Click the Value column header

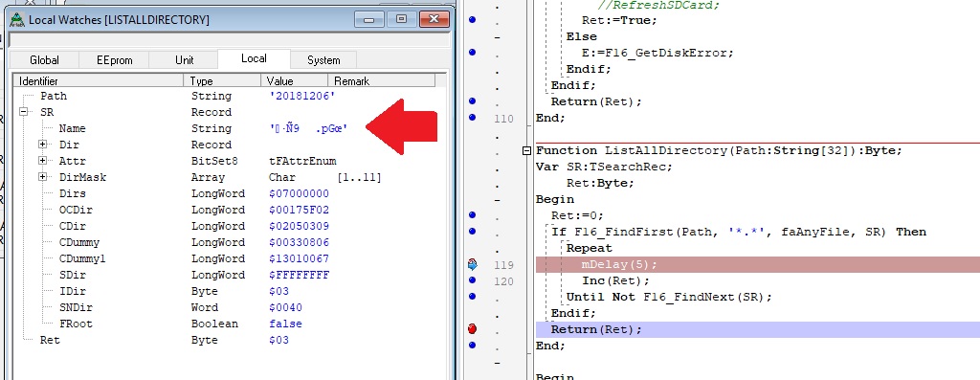[x=295, y=80]
